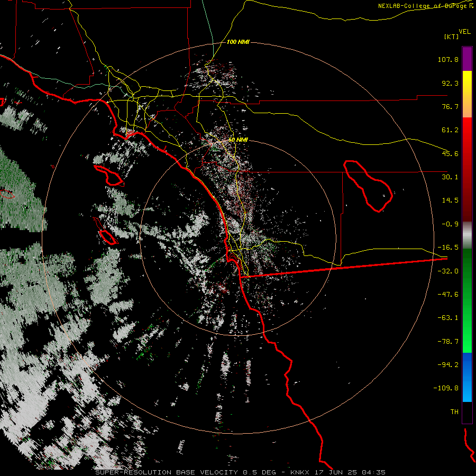
Task: Click the NEXLAB-College of DuPage label
Action: 422,6
